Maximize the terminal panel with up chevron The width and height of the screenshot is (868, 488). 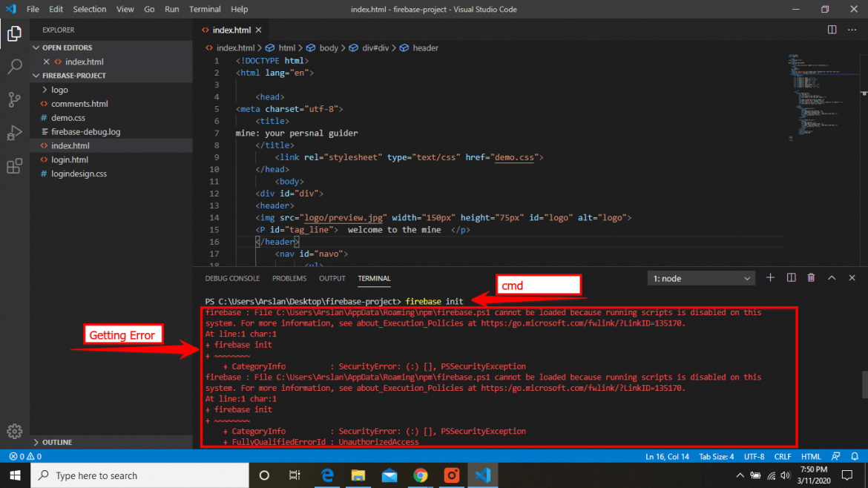pos(832,278)
